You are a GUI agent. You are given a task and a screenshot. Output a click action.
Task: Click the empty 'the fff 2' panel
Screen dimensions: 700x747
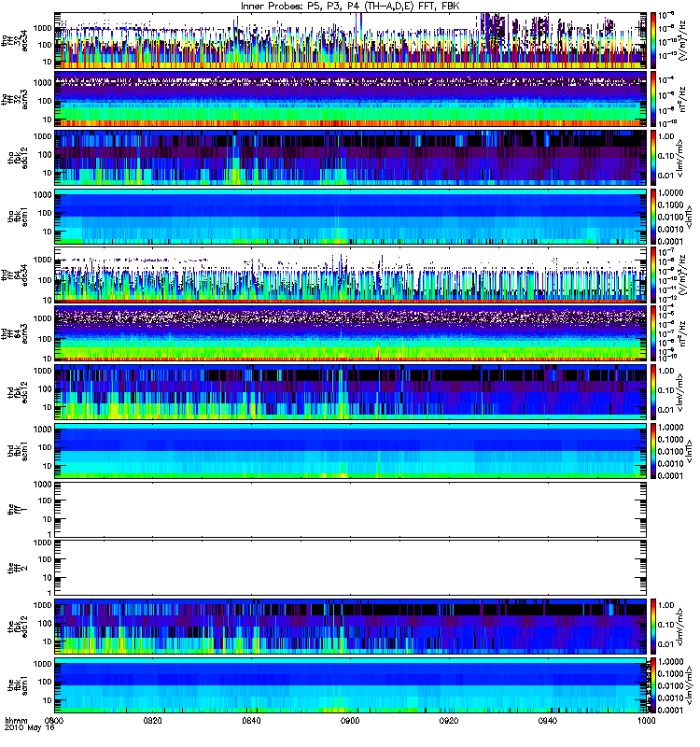351,568
